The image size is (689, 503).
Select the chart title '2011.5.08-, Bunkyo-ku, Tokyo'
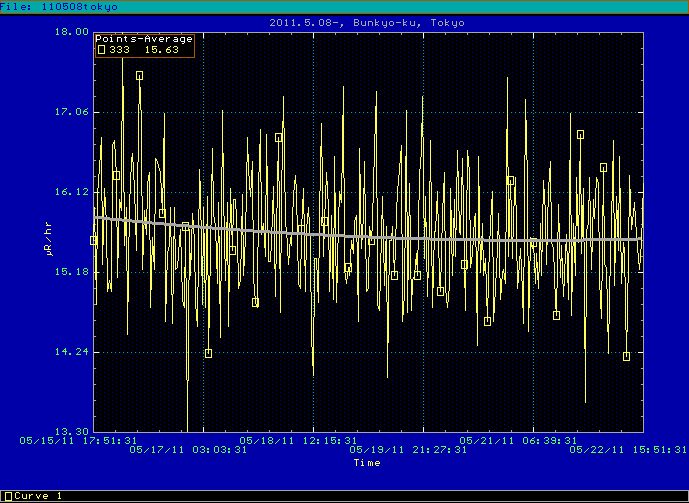click(x=367, y=22)
